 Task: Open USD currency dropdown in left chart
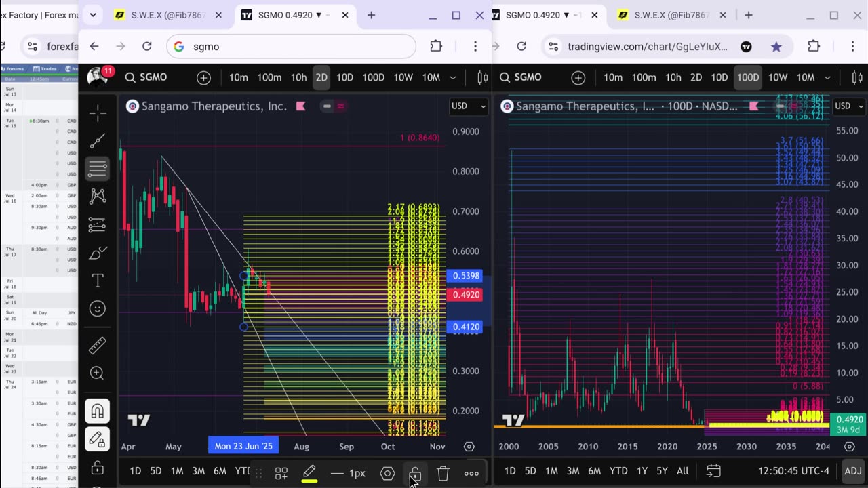(469, 106)
